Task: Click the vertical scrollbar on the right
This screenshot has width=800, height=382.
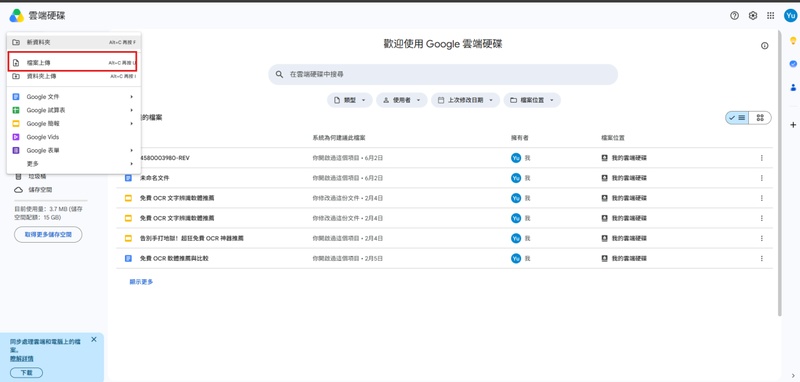Action: click(779, 173)
